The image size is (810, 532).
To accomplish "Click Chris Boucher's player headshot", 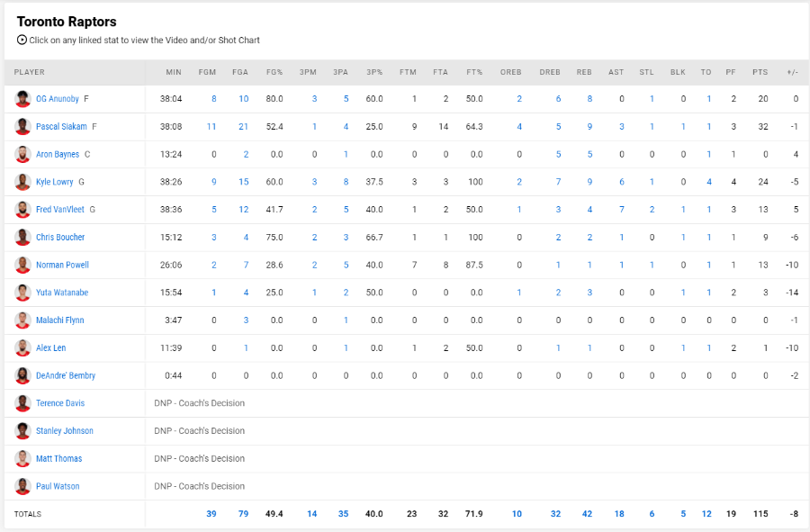I will 22,237.
